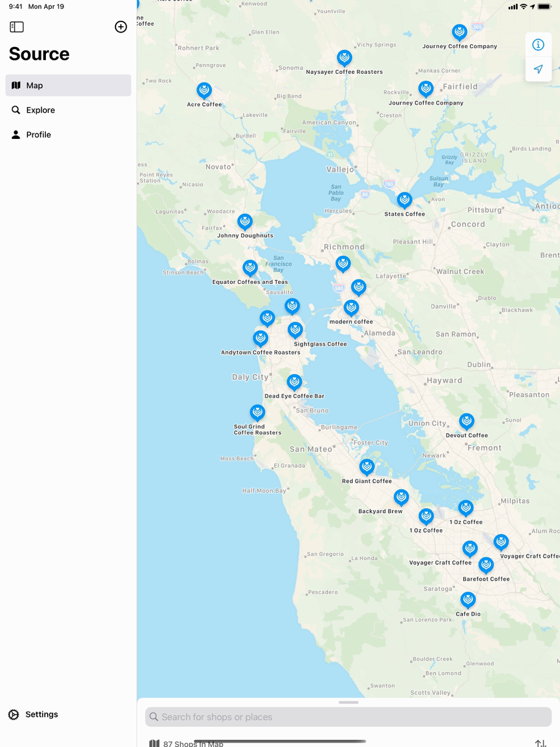
Task: Tap the sort arrows icon in the bottom sheet
Action: click(x=540, y=743)
